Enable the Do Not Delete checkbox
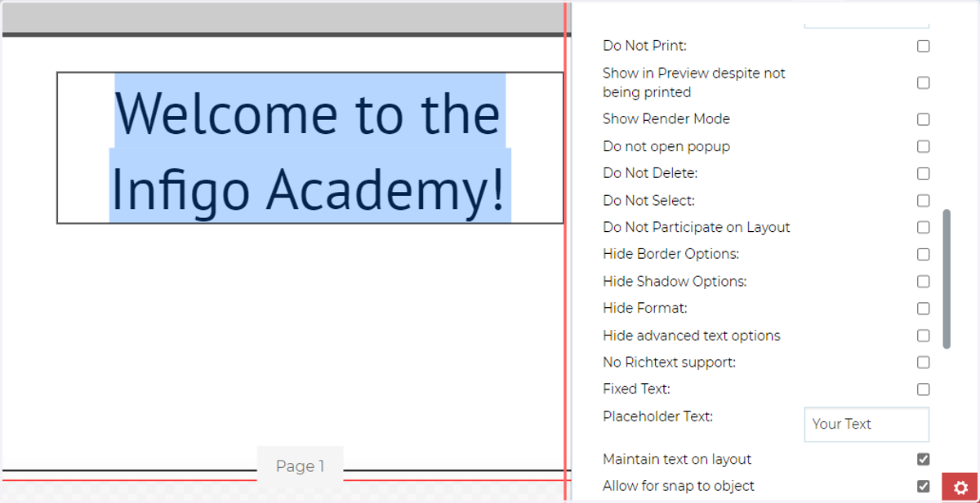This screenshot has width=980, height=503. [x=923, y=174]
